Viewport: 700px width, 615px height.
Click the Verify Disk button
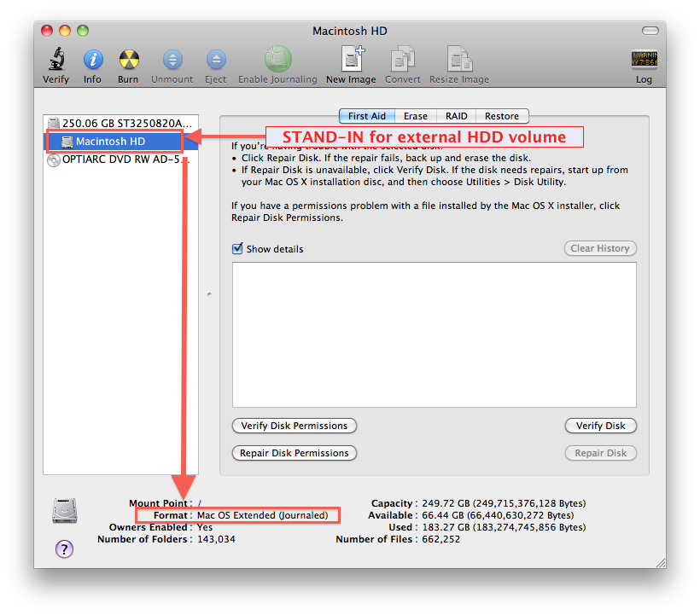600,426
